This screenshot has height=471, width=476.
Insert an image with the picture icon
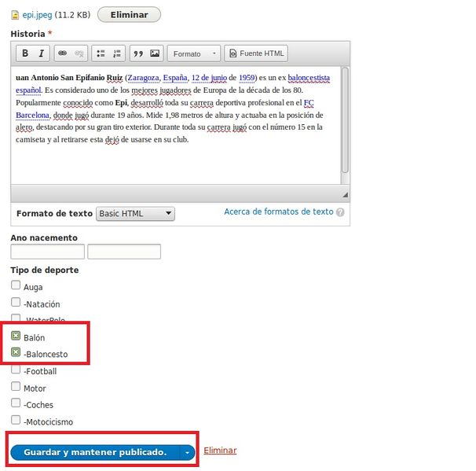pyautogui.click(x=155, y=53)
